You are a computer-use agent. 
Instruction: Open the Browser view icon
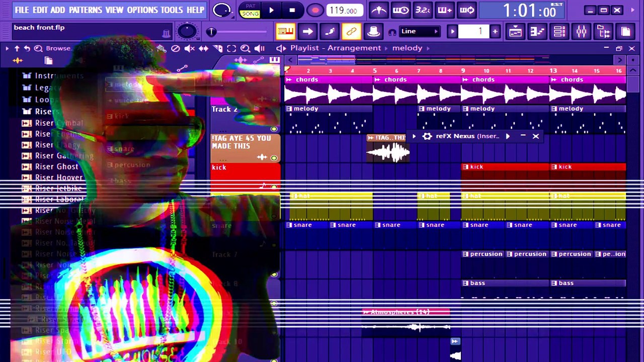pyautogui.click(x=604, y=32)
